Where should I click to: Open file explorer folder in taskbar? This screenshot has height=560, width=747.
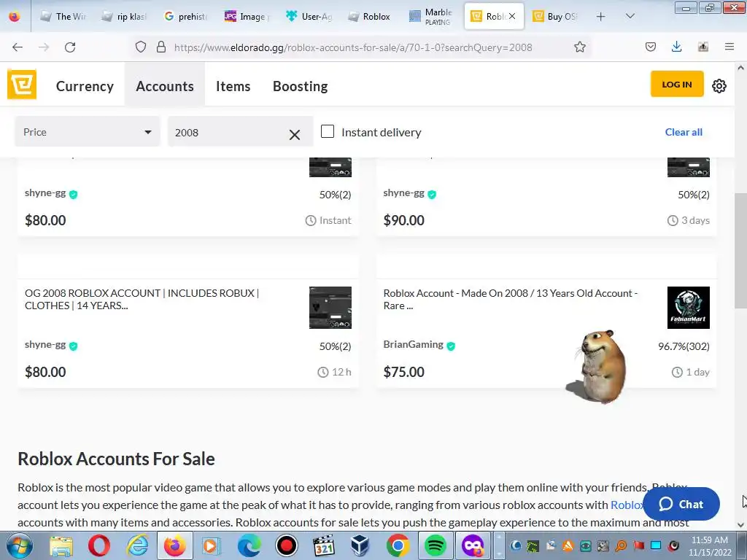(61, 545)
